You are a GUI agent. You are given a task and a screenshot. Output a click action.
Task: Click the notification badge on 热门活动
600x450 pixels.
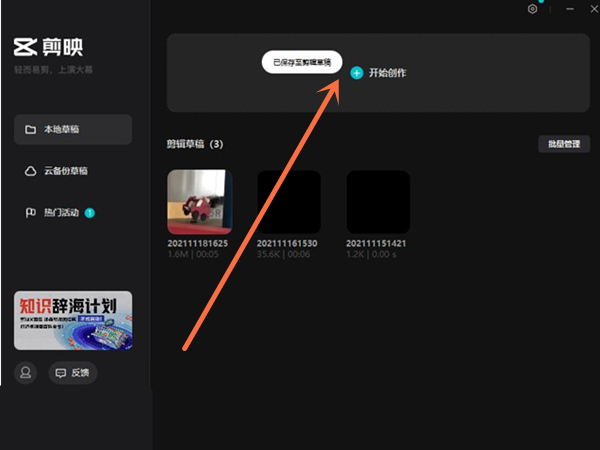(x=90, y=213)
